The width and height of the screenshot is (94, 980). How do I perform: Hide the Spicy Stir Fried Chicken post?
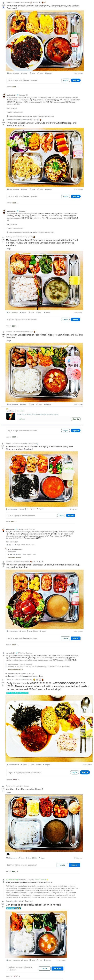pyautogui.click(x=39, y=312)
